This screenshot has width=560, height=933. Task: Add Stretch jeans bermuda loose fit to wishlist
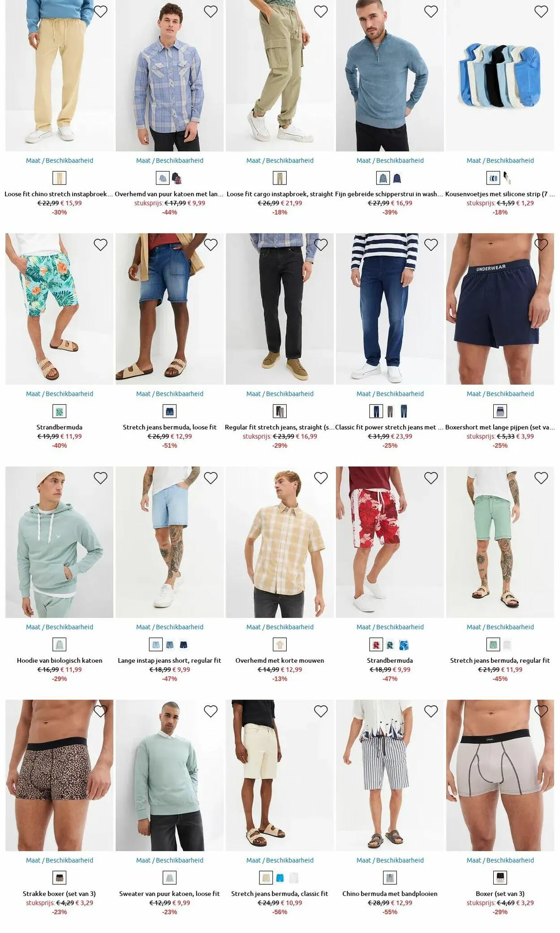211,245
